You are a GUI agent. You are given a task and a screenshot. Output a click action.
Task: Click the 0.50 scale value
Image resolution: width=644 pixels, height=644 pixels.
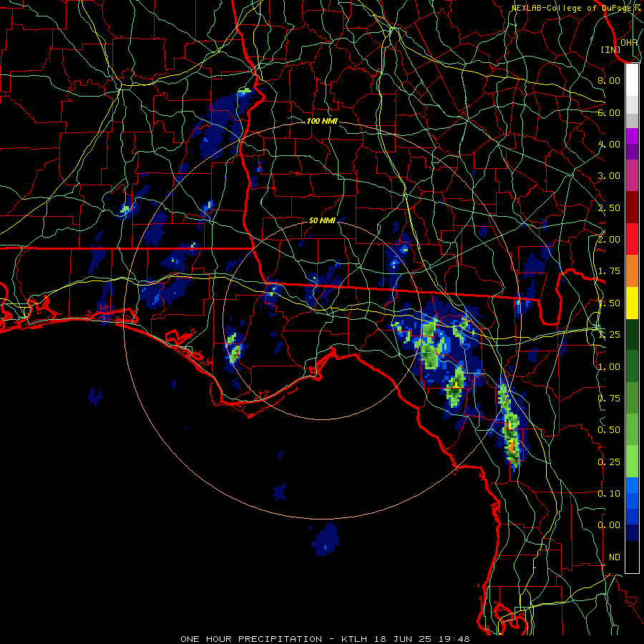click(x=609, y=429)
